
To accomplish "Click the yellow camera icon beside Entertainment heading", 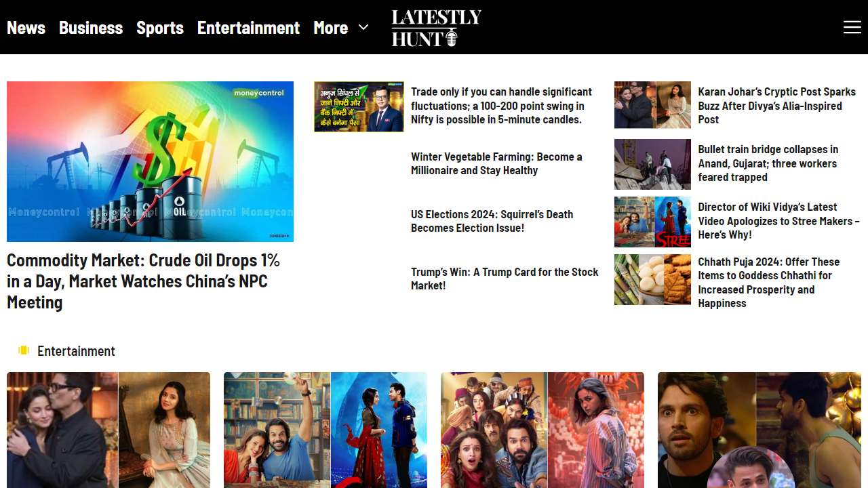I will coord(24,350).
